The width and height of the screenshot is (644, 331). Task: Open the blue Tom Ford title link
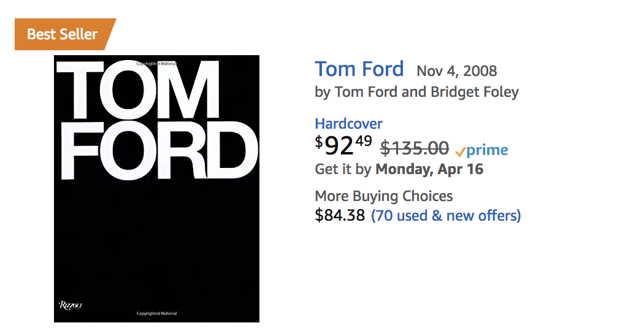pyautogui.click(x=359, y=69)
